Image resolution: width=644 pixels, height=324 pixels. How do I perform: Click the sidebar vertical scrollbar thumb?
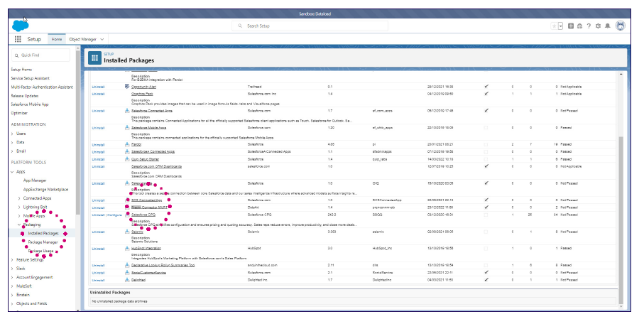click(x=78, y=131)
